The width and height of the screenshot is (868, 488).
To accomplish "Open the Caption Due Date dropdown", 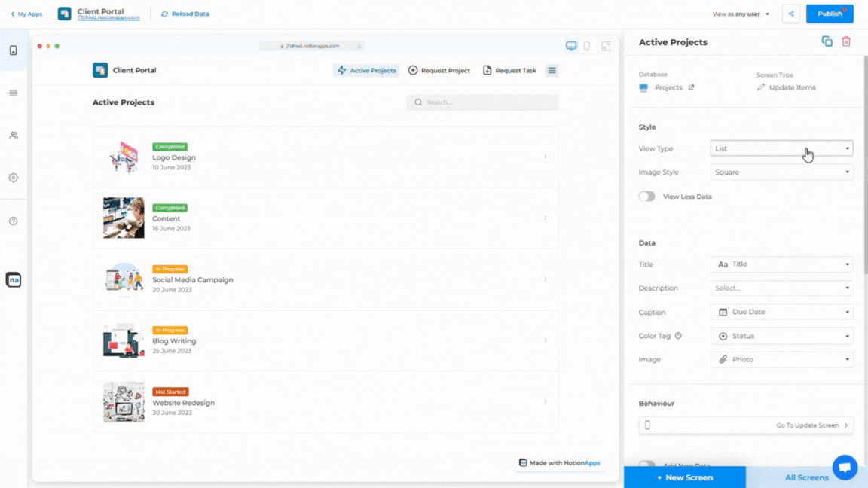I will (781, 312).
